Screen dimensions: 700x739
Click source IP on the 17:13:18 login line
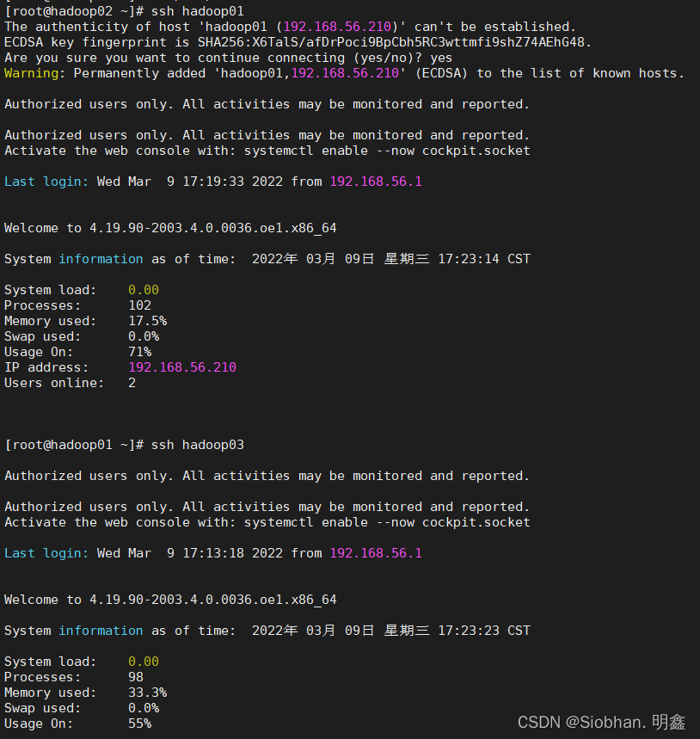(376, 553)
